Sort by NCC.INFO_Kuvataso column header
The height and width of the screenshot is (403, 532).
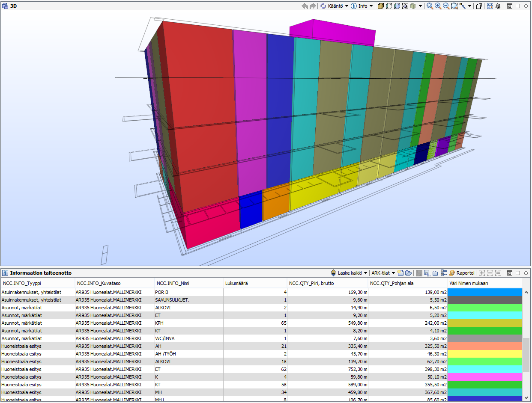point(115,283)
